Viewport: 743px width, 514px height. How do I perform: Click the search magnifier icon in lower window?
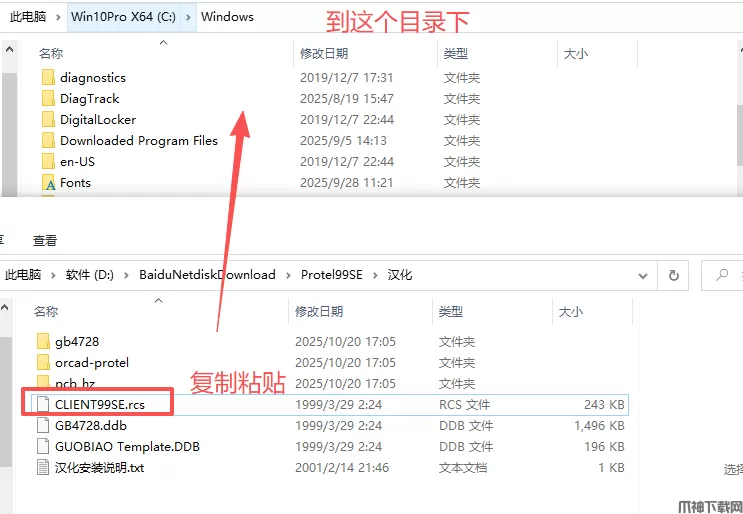tap(722, 275)
